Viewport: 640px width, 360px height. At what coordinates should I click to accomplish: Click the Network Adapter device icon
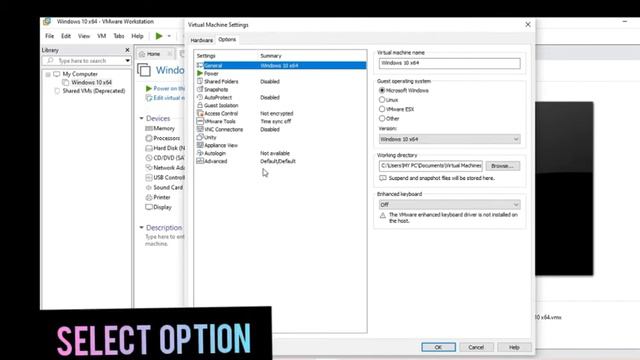149,167
